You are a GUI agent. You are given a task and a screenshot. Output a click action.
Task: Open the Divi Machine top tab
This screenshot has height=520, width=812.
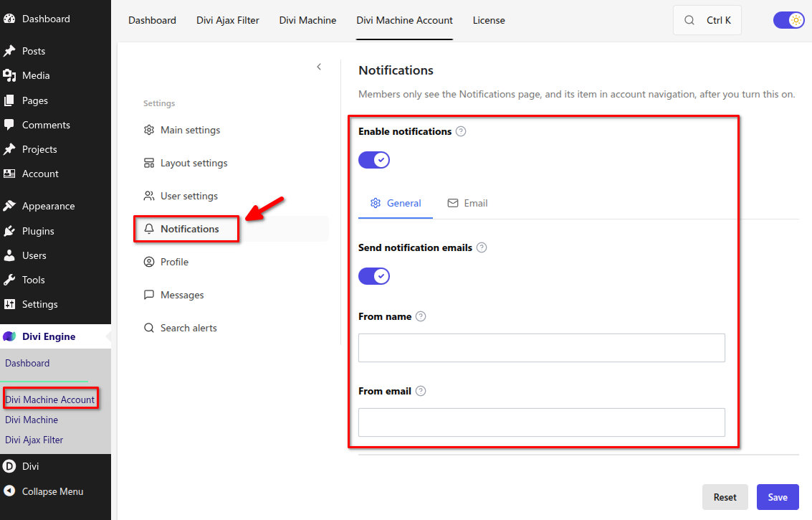(307, 20)
